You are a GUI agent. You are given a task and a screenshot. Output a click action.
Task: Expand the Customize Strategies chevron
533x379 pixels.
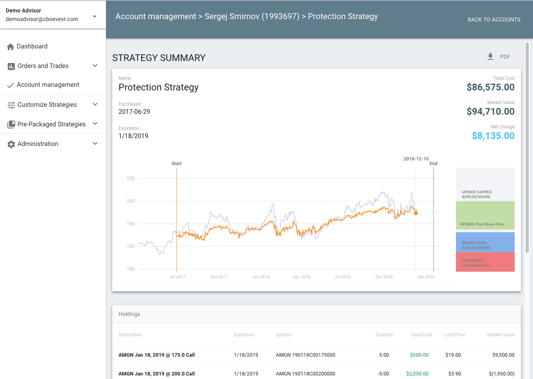click(95, 104)
